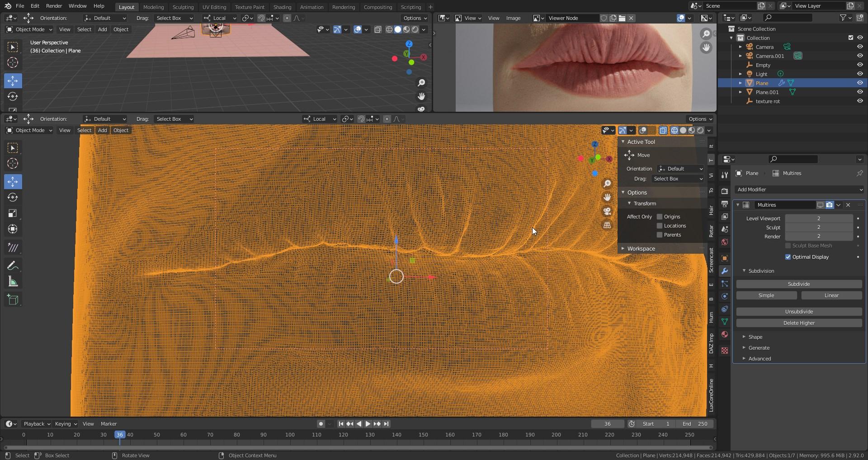Hide the Plane.001 object in outliner
Image resolution: width=868 pixels, height=460 pixels.
[x=860, y=92]
